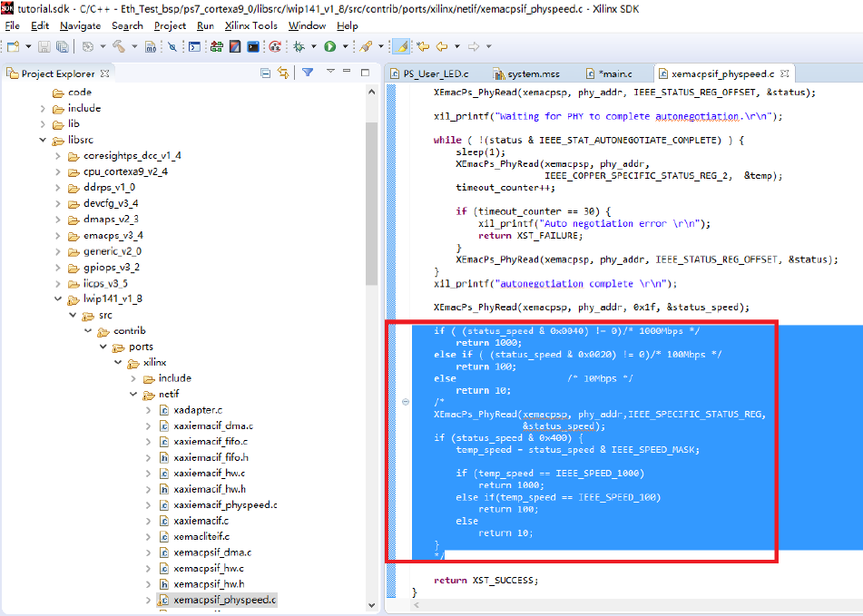The height and width of the screenshot is (616, 863).
Task: Collapse the lwip141_v1_8 folder
Action: (x=59, y=299)
